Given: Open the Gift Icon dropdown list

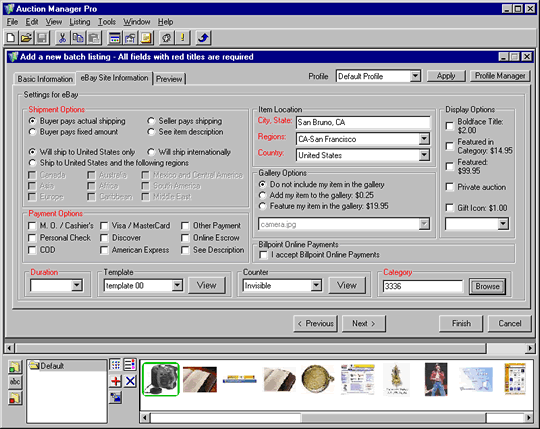Looking at the screenshot, I should [503, 224].
